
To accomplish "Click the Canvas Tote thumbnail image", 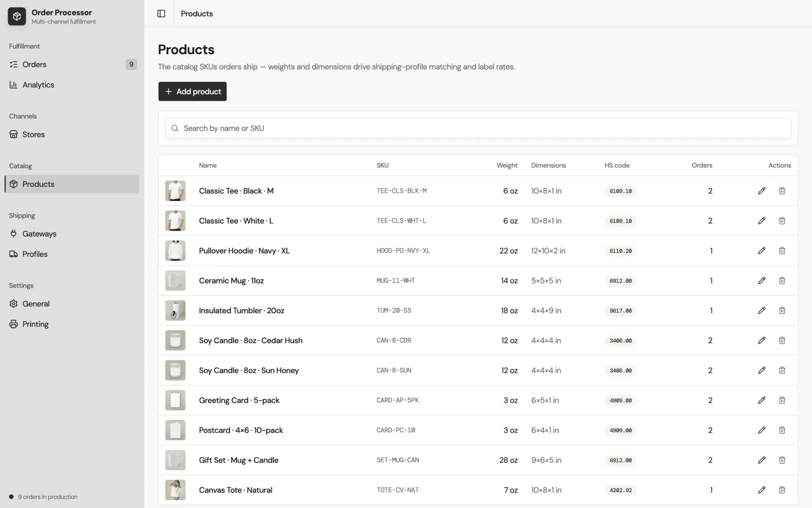I will click(x=175, y=490).
